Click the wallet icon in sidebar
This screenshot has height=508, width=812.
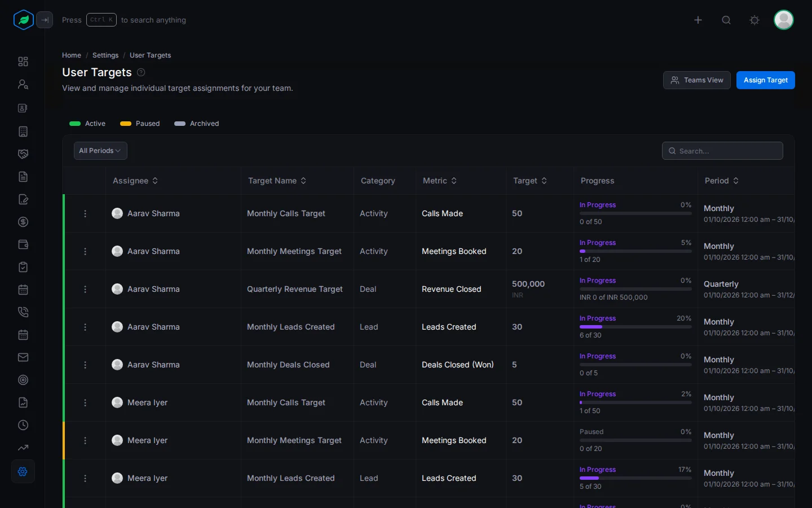[23, 244]
